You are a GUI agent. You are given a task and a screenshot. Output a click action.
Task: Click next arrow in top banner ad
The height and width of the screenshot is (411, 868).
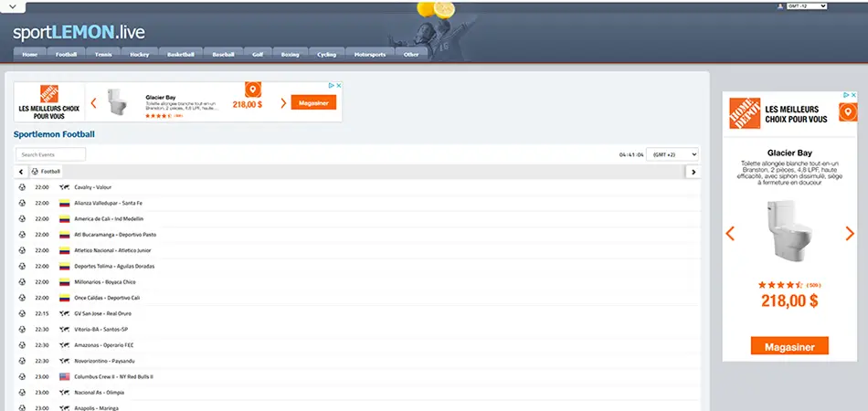(283, 103)
